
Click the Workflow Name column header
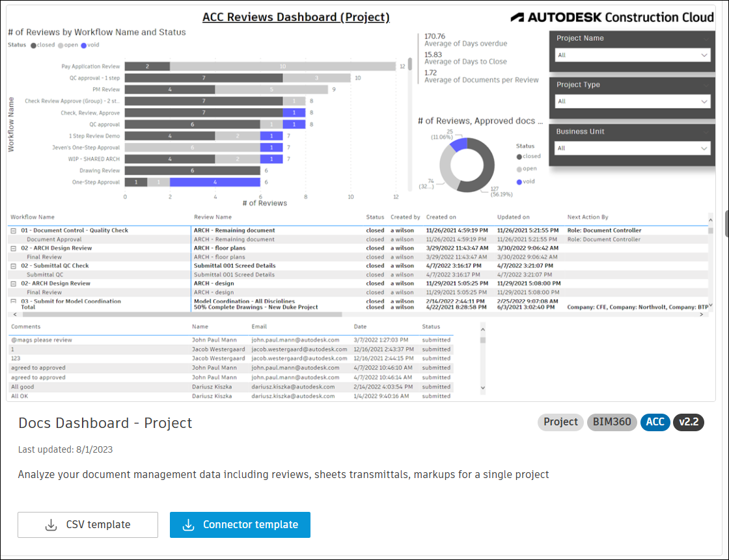coord(33,217)
